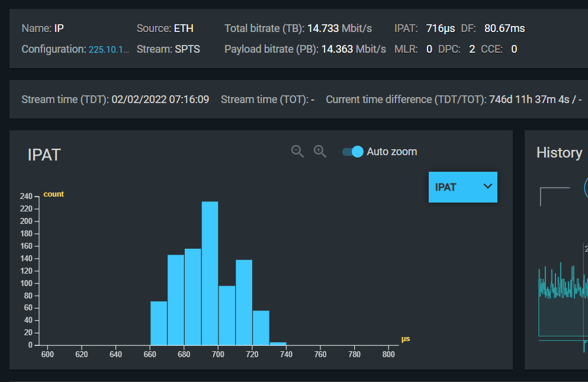Click the zoom out magnifier icon

click(297, 152)
